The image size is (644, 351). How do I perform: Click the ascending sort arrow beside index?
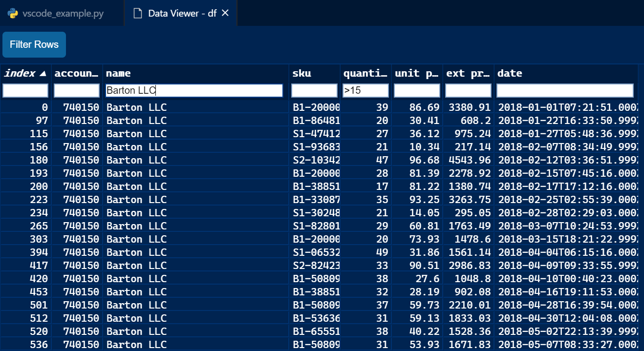click(42, 73)
